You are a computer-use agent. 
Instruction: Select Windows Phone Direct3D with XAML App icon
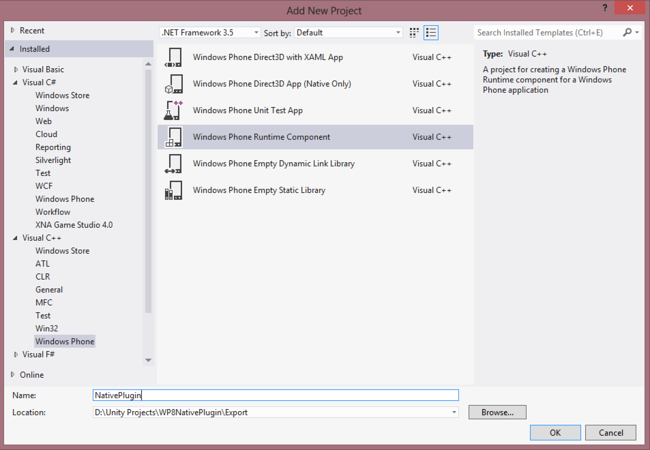(173, 58)
